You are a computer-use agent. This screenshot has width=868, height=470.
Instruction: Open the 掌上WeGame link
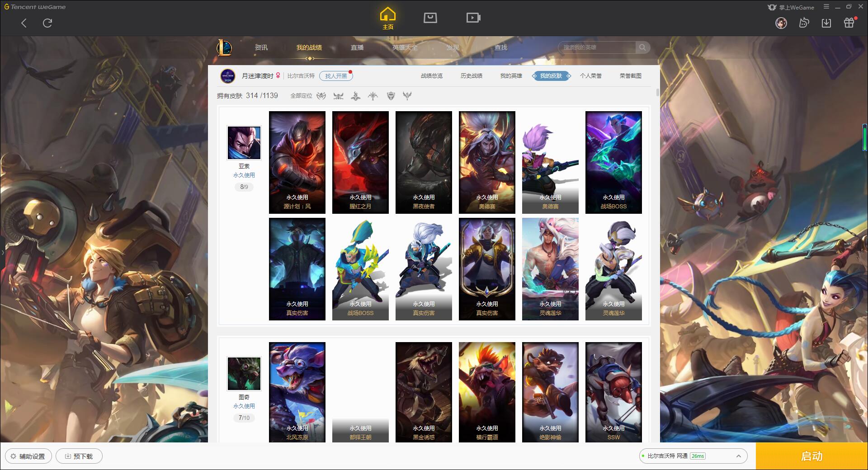tap(790, 7)
